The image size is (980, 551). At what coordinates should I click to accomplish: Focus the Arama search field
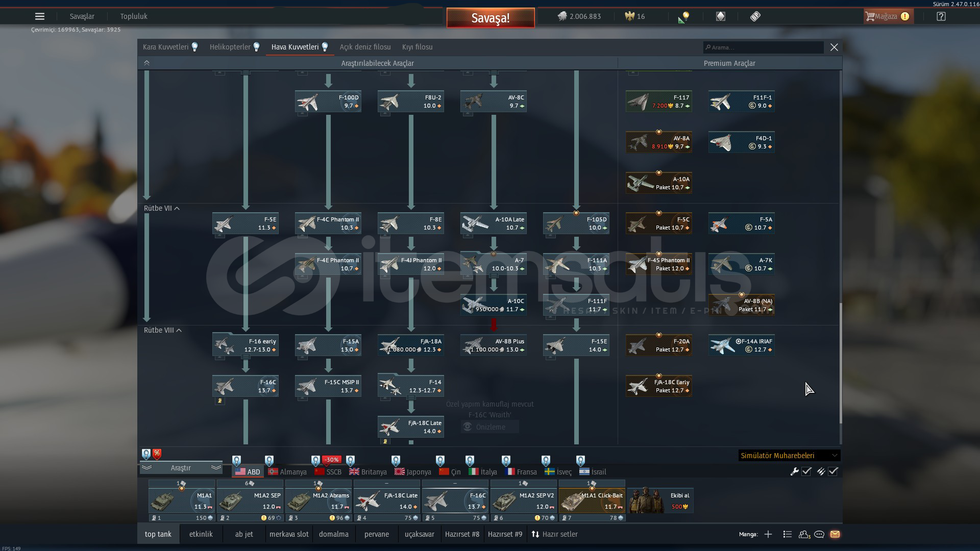pos(763,47)
